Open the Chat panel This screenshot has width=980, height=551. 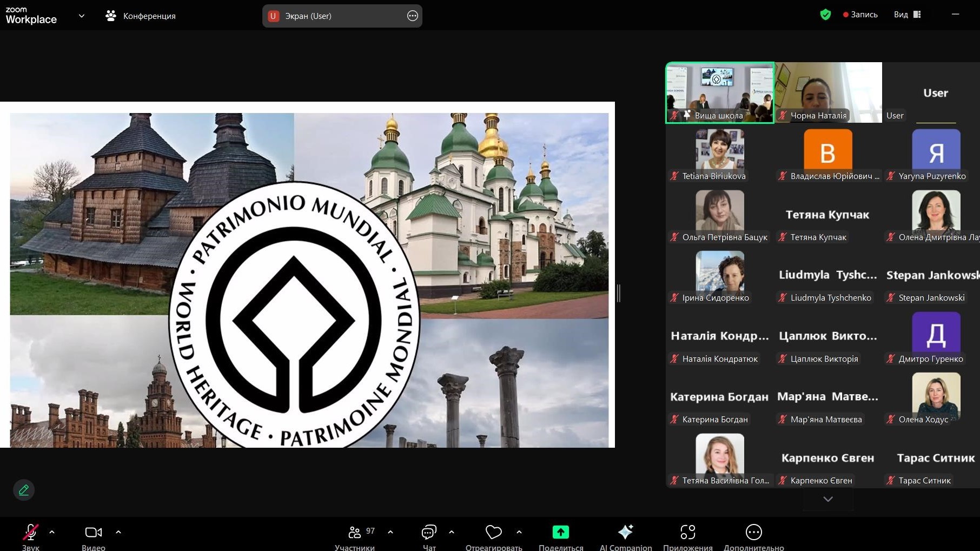pyautogui.click(x=429, y=533)
